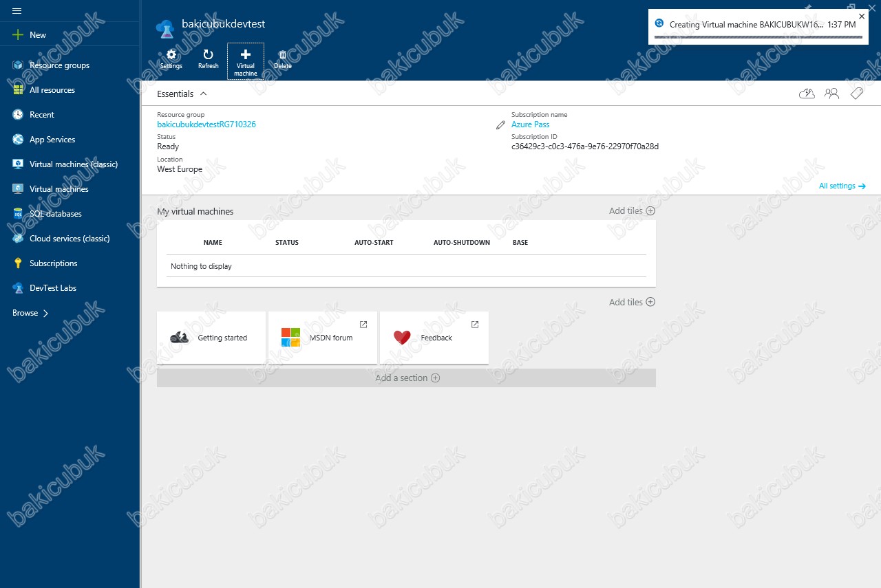Click the AUTO-SHUTDOWN column header
The width and height of the screenshot is (881, 588).
[462, 243]
